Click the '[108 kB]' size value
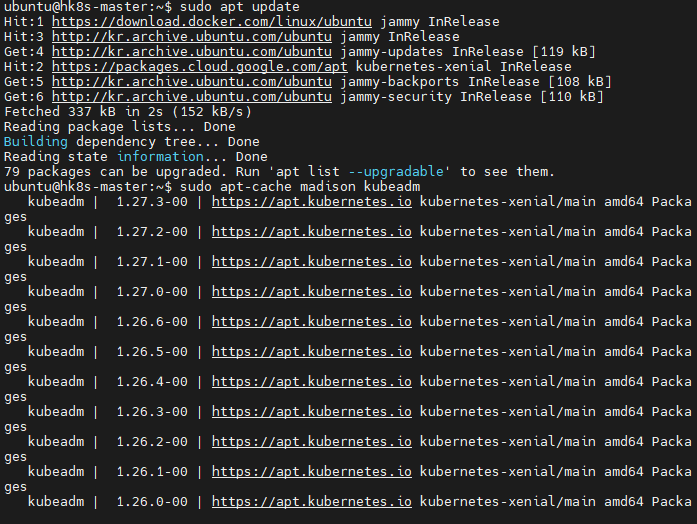 click(x=580, y=82)
